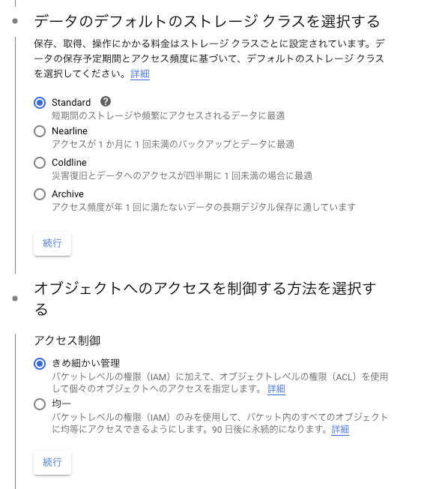Open the help icon beside Standard

tap(106, 101)
